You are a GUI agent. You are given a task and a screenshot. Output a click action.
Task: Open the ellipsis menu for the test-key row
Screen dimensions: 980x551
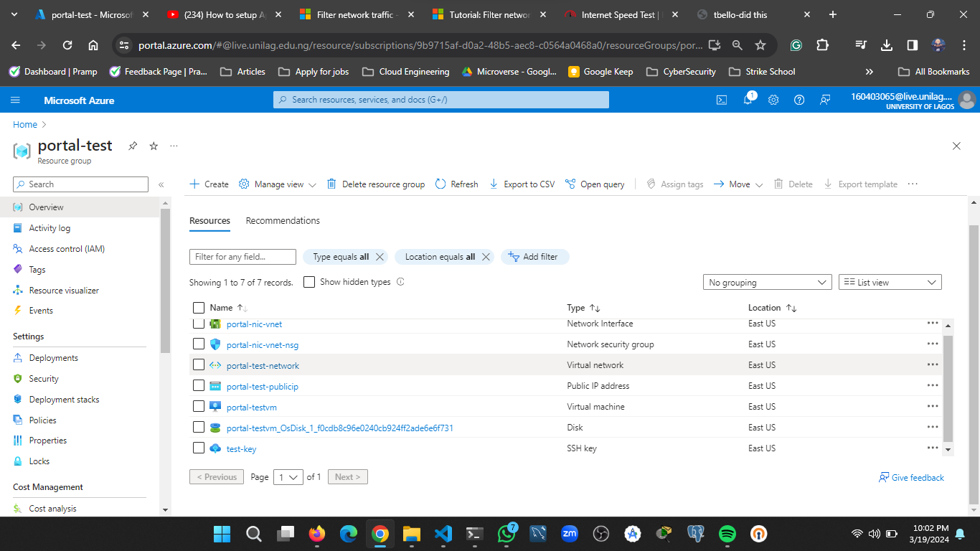[x=932, y=448]
